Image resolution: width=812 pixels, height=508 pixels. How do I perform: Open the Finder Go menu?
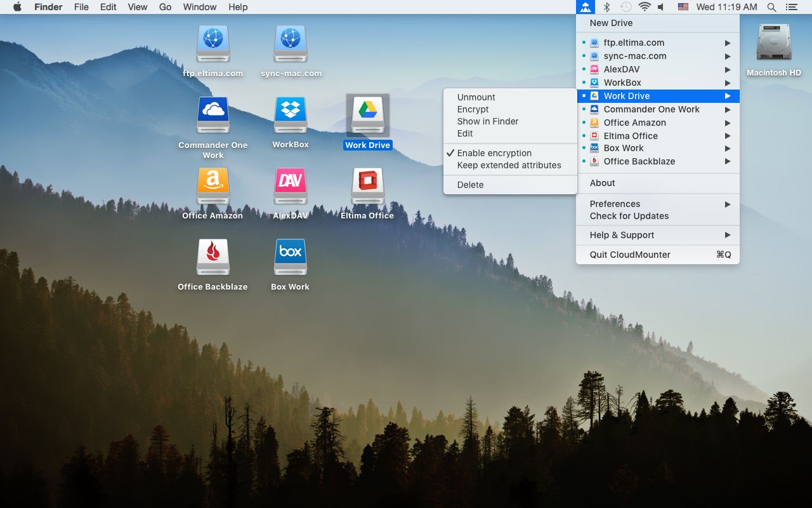coord(164,7)
